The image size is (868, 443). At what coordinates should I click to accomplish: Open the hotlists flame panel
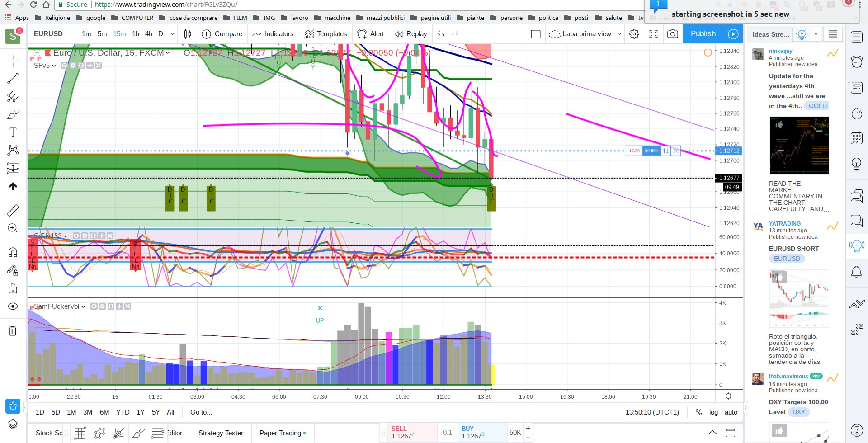pos(857,113)
